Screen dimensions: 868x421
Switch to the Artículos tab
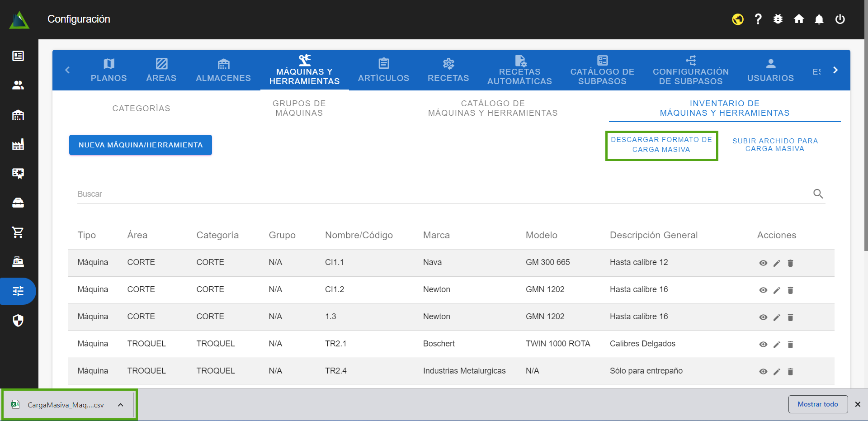pos(383,70)
